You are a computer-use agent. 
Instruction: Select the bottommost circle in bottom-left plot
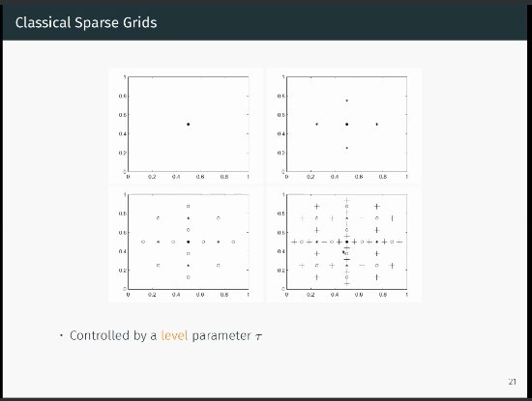click(189, 277)
